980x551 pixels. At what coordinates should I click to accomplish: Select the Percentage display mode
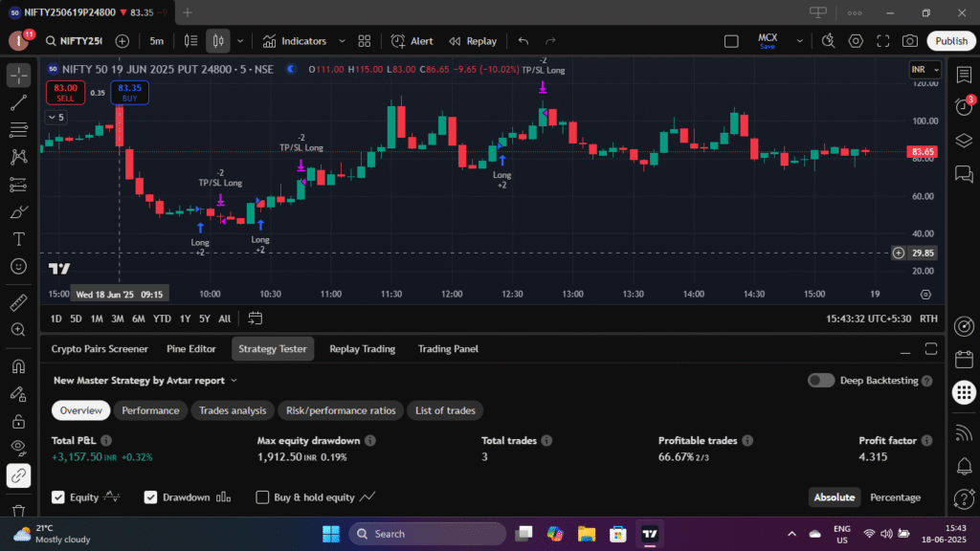[895, 497]
